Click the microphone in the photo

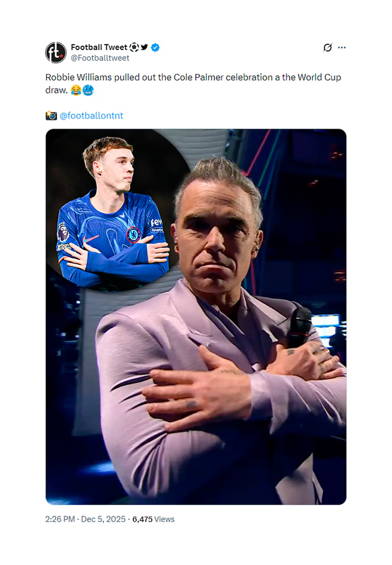(300, 326)
